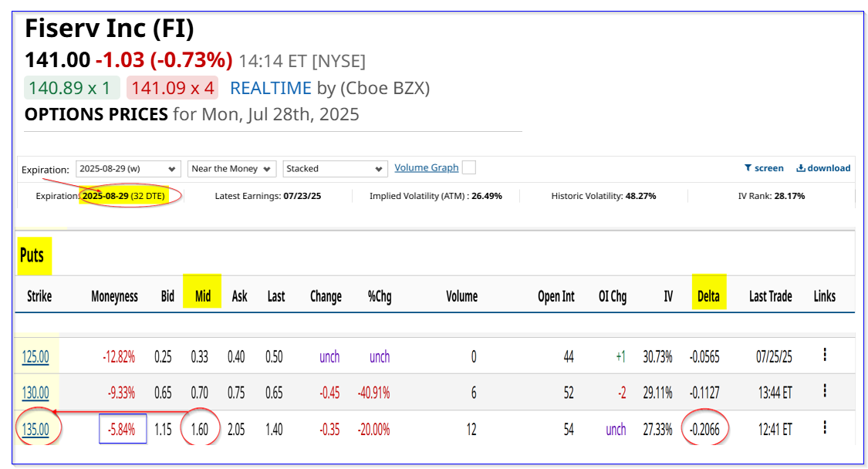Click the 0.33 mid price cell
The width and height of the screenshot is (868, 469).
point(200,356)
